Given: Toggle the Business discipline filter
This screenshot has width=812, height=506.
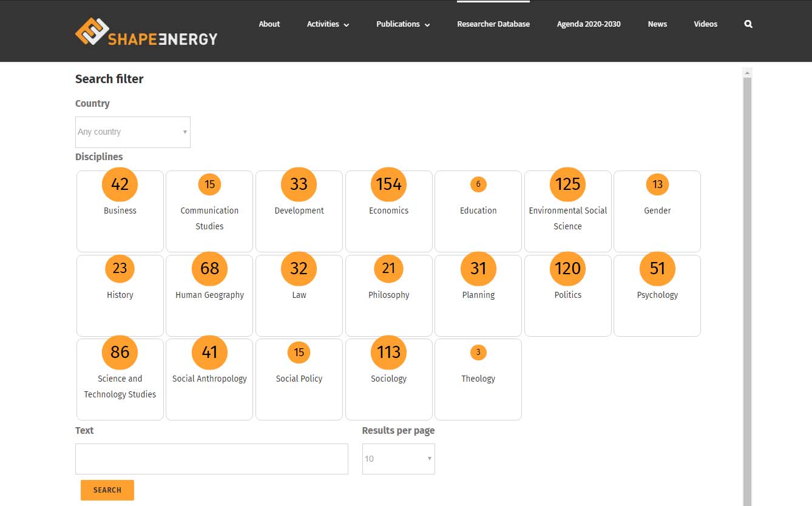Looking at the screenshot, I should pyautogui.click(x=120, y=211).
